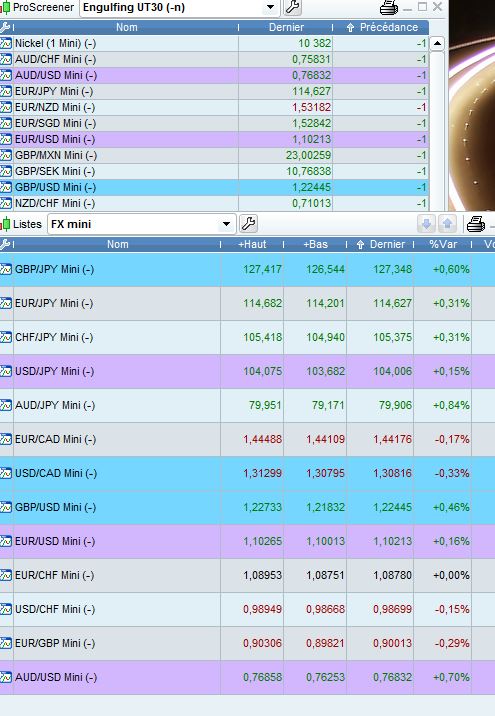This screenshot has height=716, width=495.
Task: Open chart icon for Nickel (1 Mini)
Action: point(6,43)
